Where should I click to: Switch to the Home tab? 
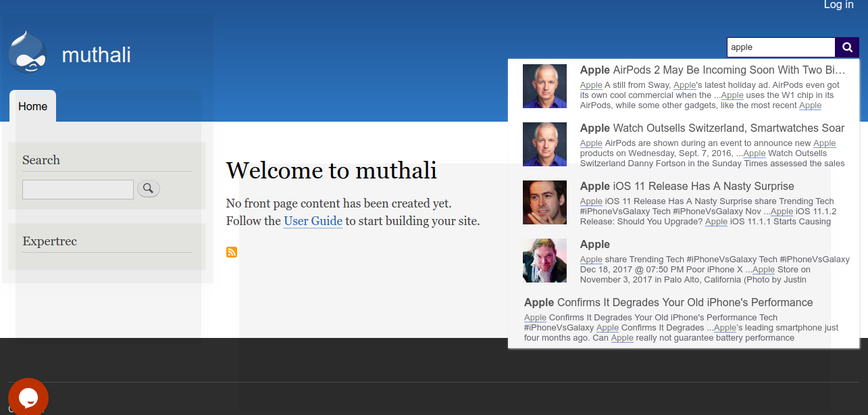pyautogui.click(x=32, y=106)
